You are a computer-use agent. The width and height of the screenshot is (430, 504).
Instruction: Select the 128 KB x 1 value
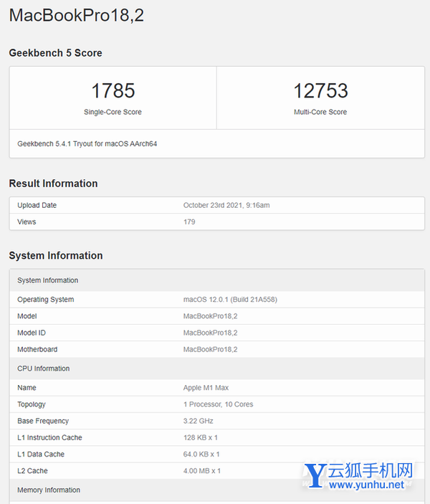coord(201,437)
